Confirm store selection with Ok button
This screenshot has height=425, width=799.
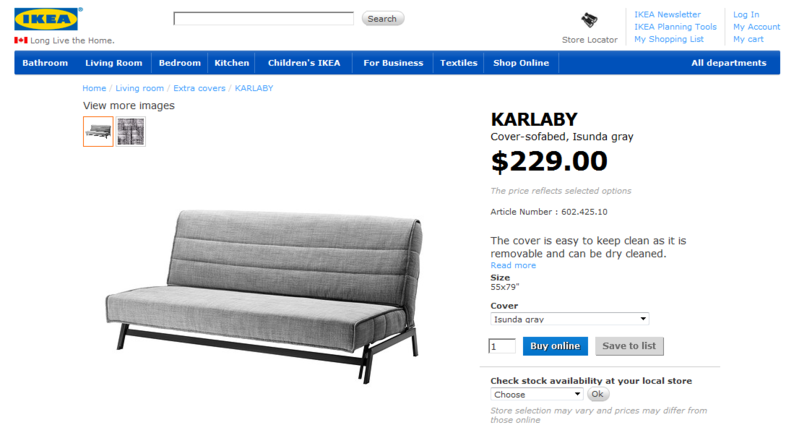point(598,394)
